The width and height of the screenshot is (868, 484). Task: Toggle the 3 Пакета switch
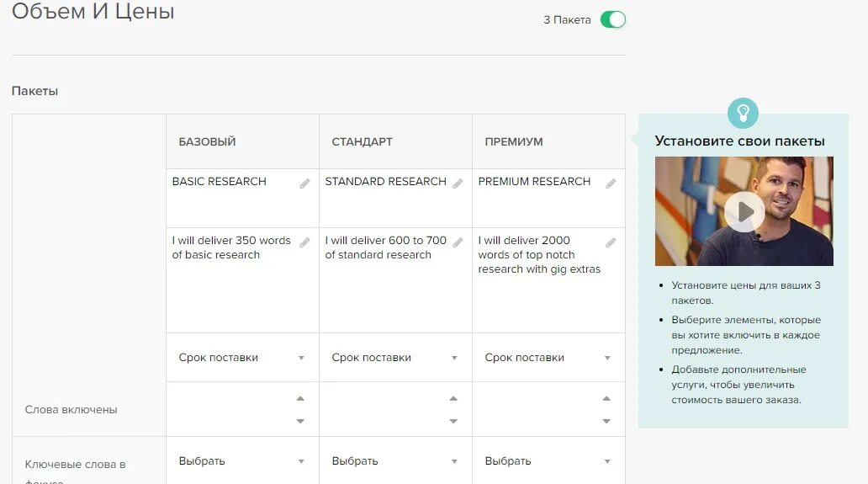[613, 19]
